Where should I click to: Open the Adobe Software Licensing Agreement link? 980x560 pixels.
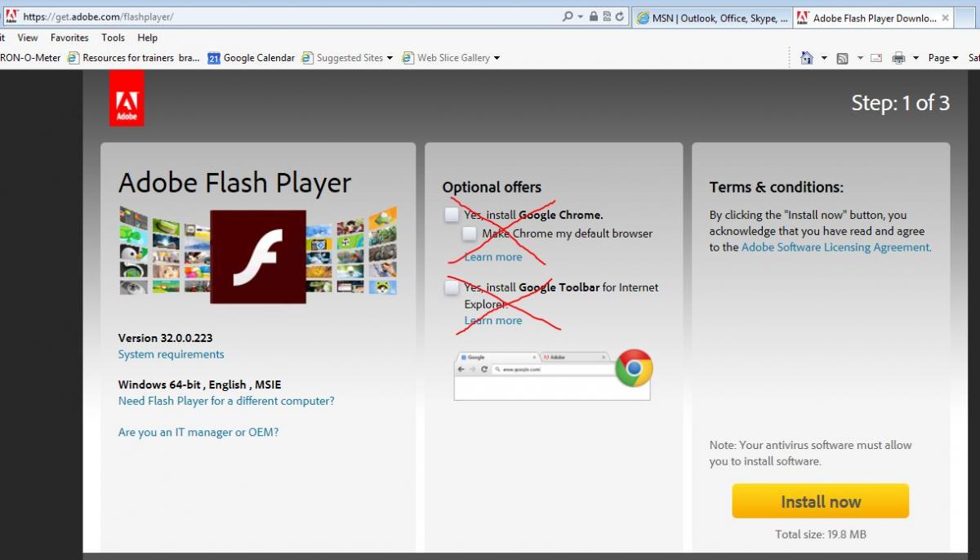[835, 247]
